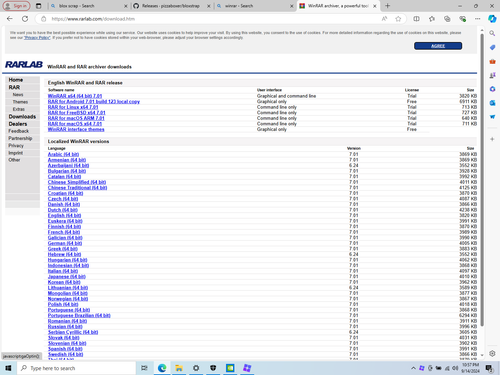Screen dimensions: 500x375
Task: Open the notification center icon
Action: point(489,368)
